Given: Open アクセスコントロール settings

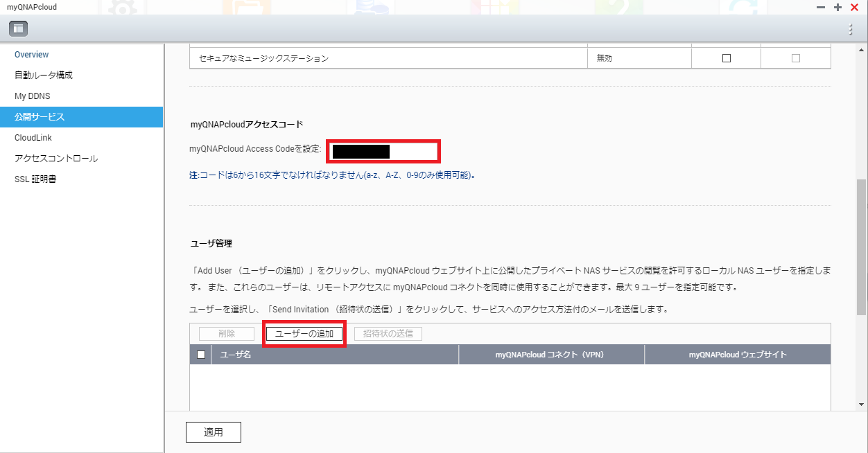Looking at the screenshot, I should [81, 159].
